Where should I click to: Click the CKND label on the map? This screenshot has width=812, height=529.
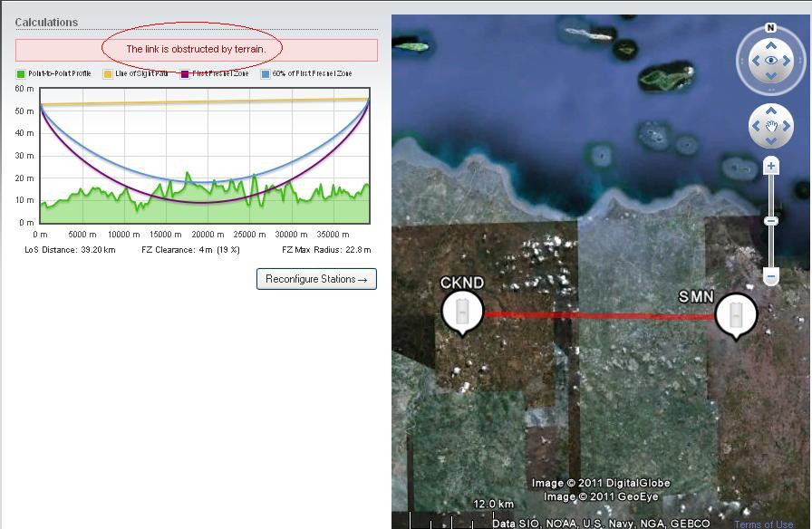pos(462,283)
